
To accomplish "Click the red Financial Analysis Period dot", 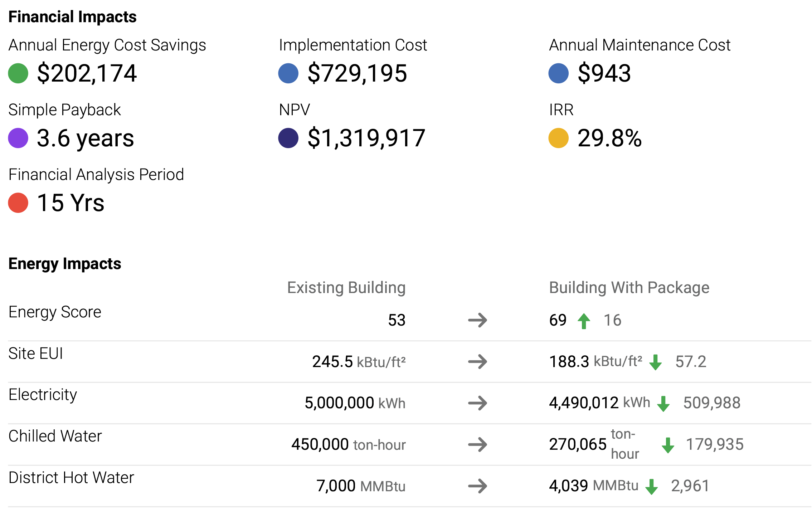I will (18, 203).
